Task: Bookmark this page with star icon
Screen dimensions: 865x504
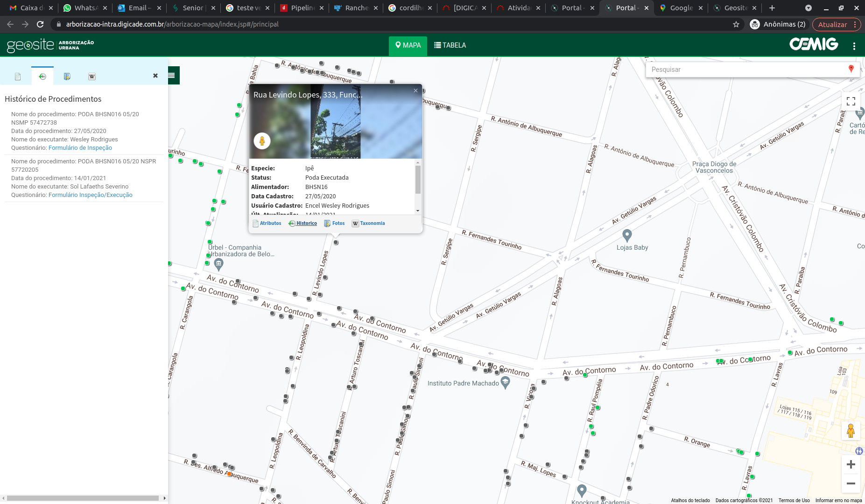Action: click(x=736, y=24)
